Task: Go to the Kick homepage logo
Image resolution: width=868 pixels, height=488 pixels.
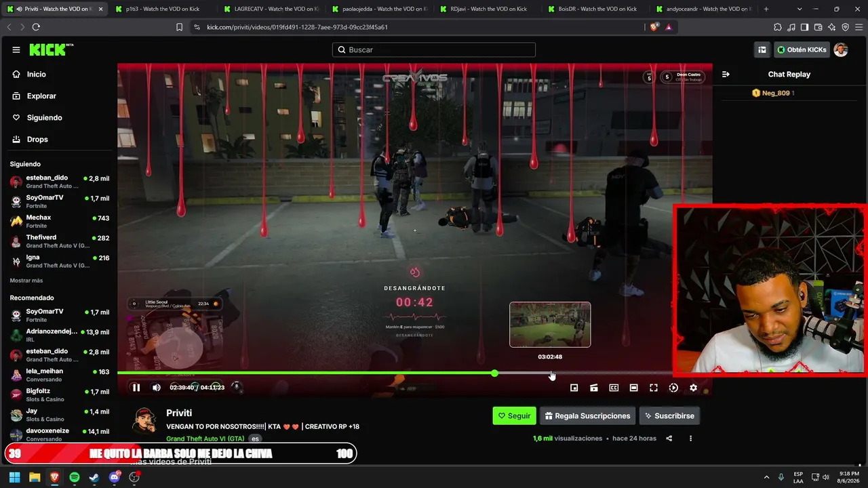Action: (52, 49)
